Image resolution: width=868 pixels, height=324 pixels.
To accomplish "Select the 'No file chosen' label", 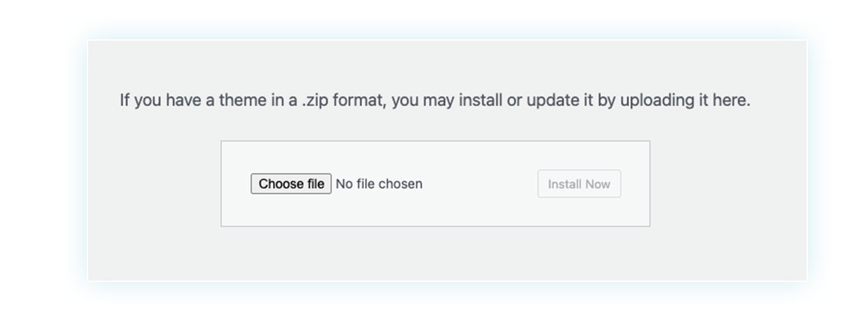I will pyautogui.click(x=379, y=184).
